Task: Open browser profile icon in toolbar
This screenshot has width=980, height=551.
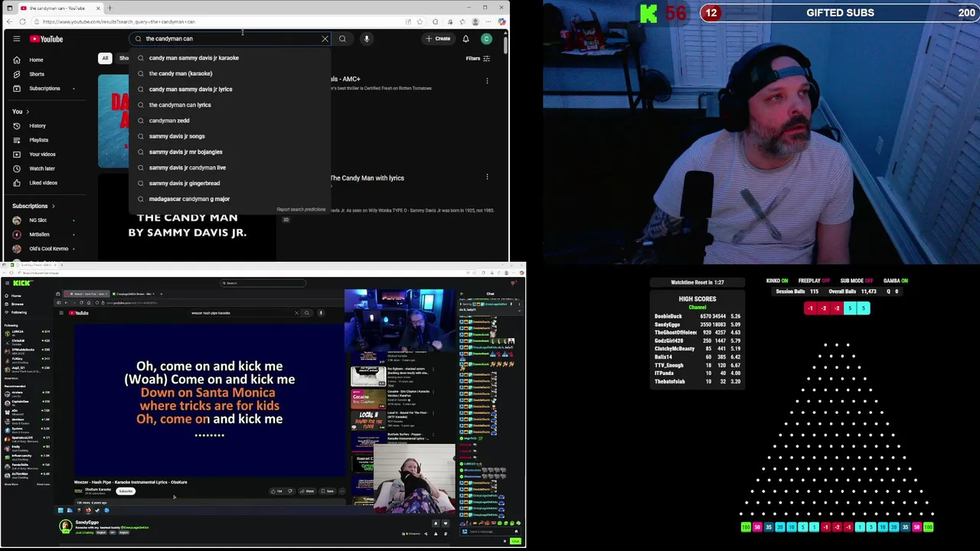Action: click(475, 21)
